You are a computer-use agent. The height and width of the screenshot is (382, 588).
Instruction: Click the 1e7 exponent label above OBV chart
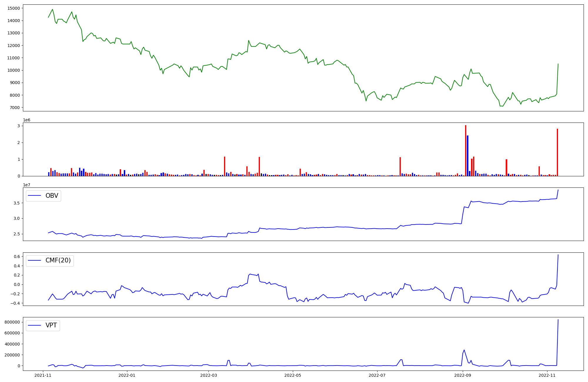[x=26, y=185]
